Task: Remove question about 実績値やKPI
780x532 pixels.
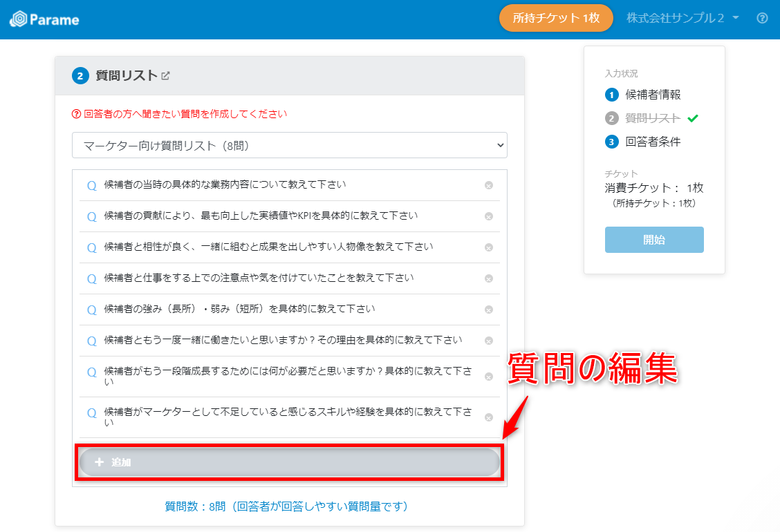Action: [488, 216]
